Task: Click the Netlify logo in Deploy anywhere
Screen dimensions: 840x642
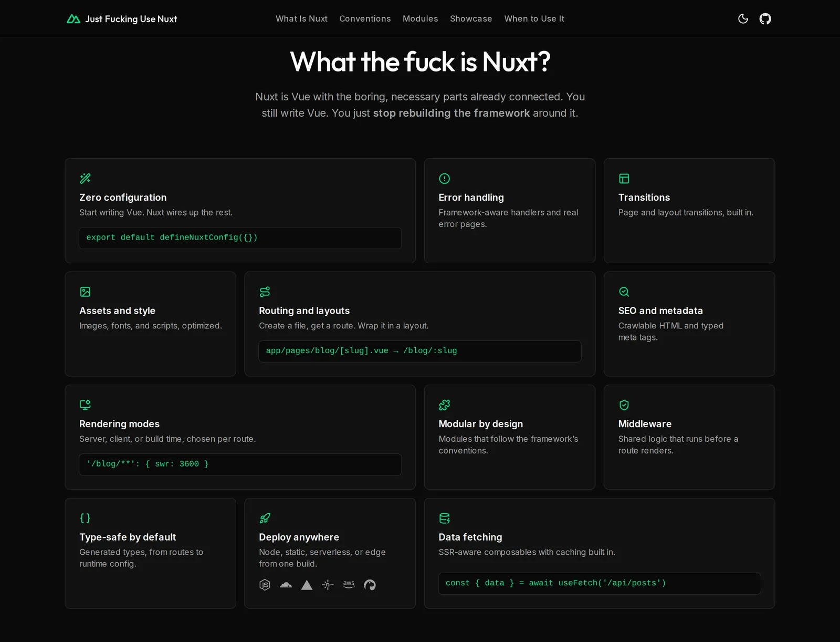Action: click(328, 585)
